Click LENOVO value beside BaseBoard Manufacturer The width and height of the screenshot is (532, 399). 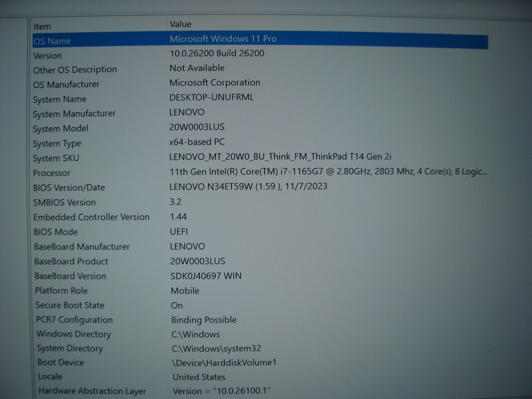point(188,246)
